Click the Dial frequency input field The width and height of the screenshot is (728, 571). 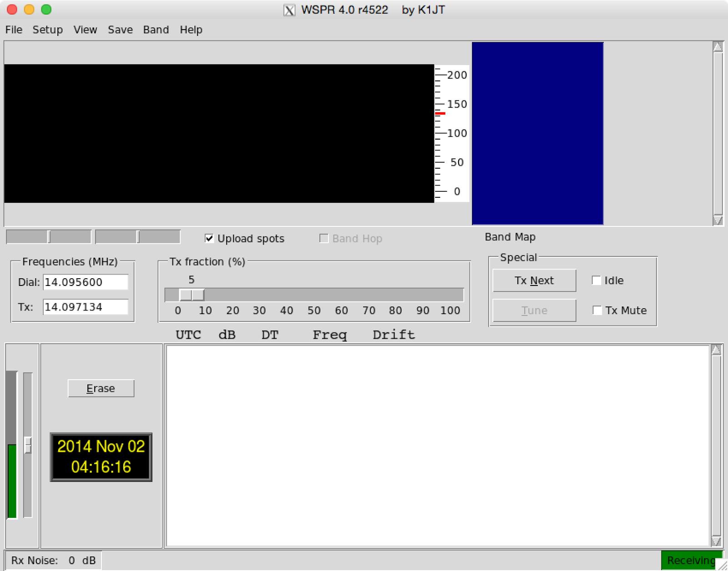(x=86, y=282)
